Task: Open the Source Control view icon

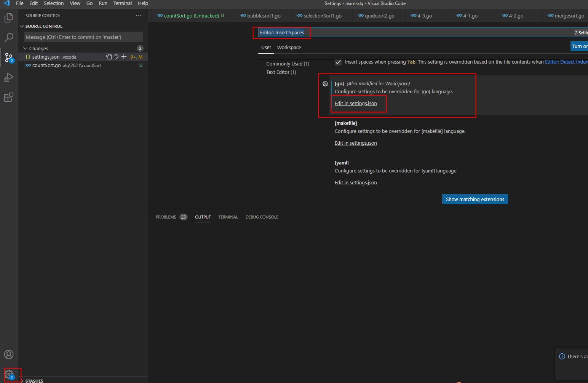Action: (x=8, y=57)
